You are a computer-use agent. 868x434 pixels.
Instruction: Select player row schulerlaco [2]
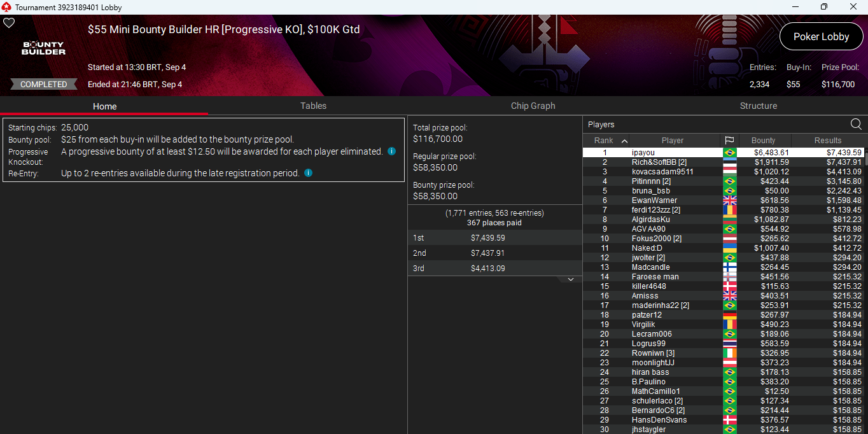click(x=723, y=401)
